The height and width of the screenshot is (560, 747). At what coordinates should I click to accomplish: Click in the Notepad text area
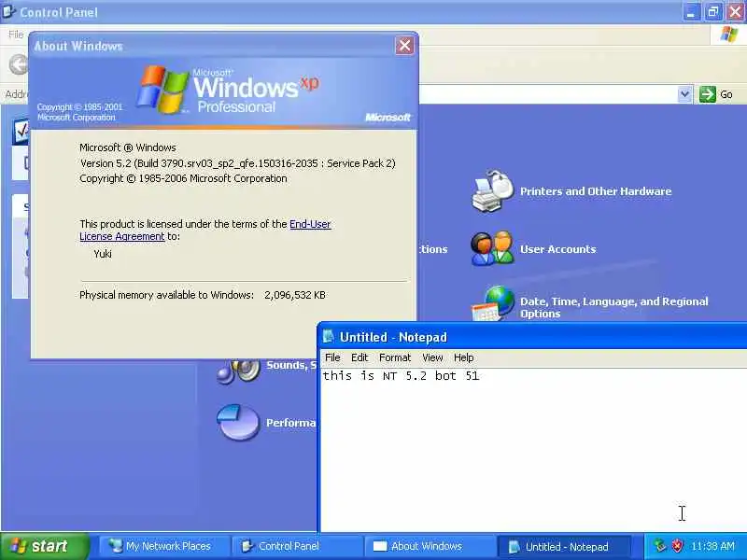[533, 450]
